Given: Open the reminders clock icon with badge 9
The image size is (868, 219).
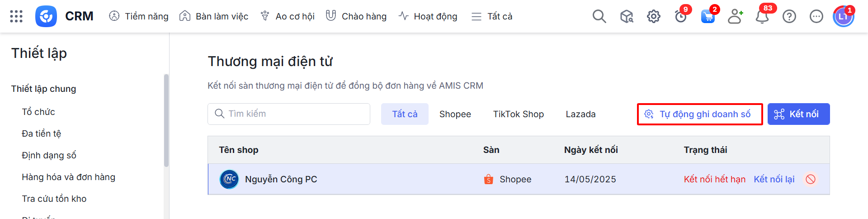Looking at the screenshot, I should pyautogui.click(x=680, y=17).
